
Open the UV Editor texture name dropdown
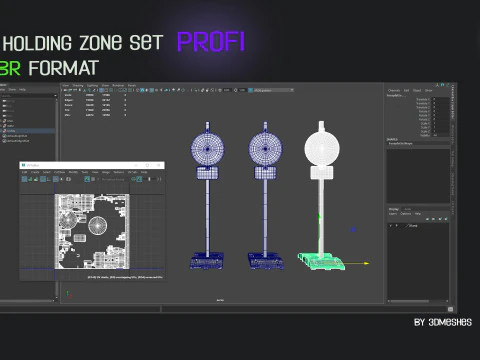point(113,179)
